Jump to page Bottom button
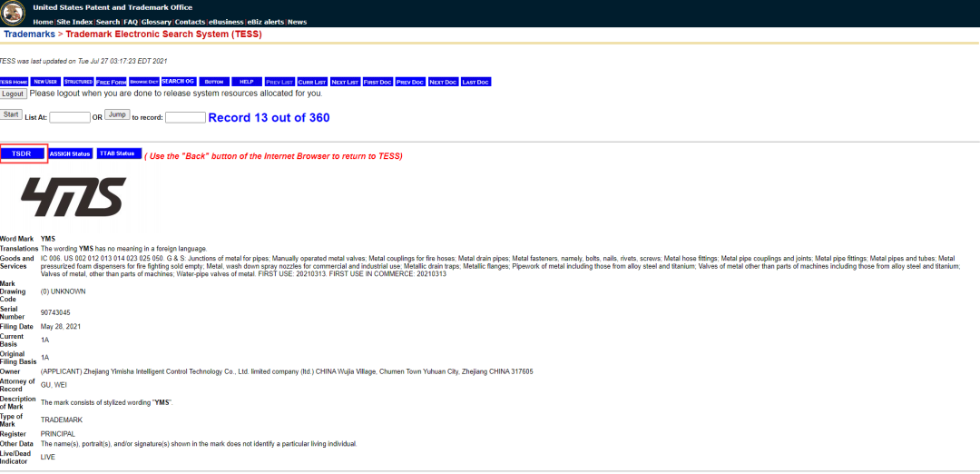Viewport: 980px width, 474px height. (x=214, y=82)
